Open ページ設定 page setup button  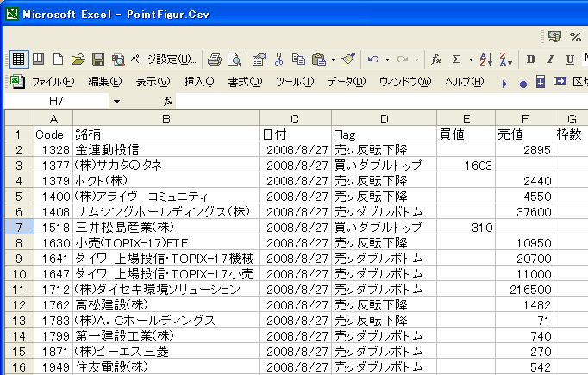164,59
